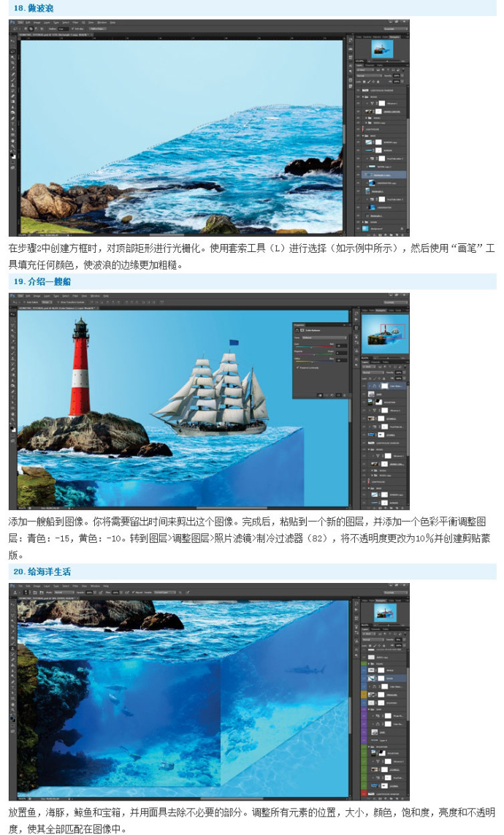
Task: Choose the Crop tool in step 18 screenshot
Action: pos(12,63)
